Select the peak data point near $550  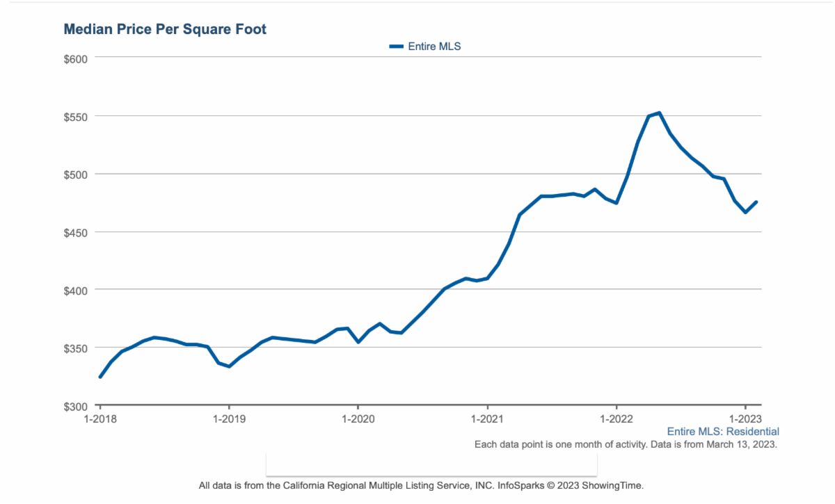[x=659, y=113]
